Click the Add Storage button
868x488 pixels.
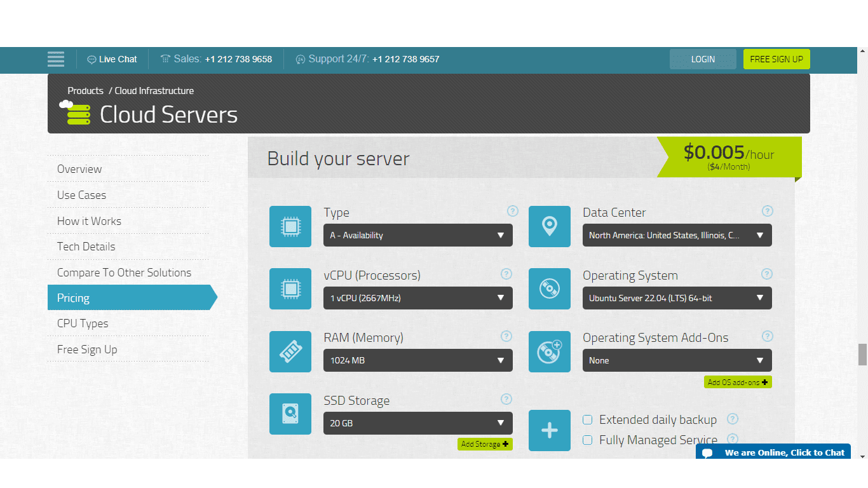coord(485,444)
